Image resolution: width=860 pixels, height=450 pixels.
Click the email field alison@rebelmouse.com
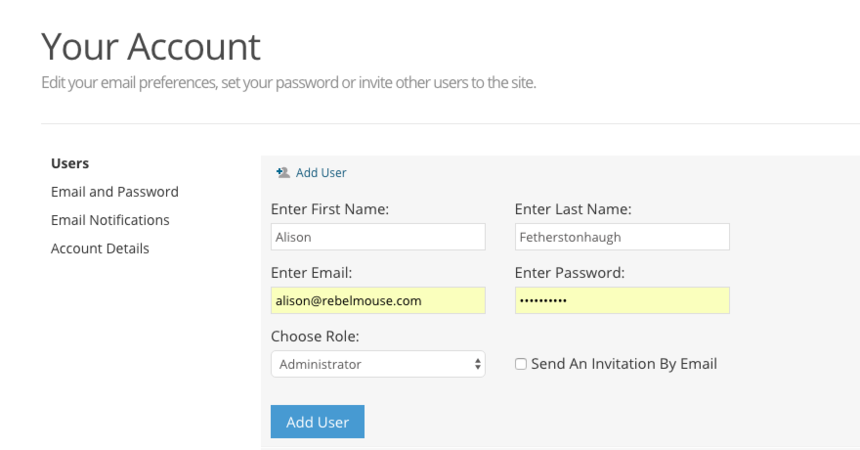(x=377, y=300)
